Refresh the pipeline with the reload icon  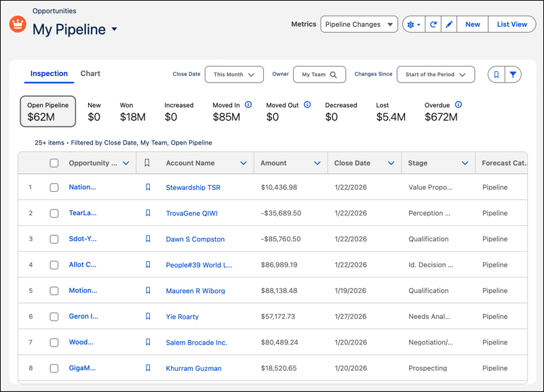coord(433,24)
